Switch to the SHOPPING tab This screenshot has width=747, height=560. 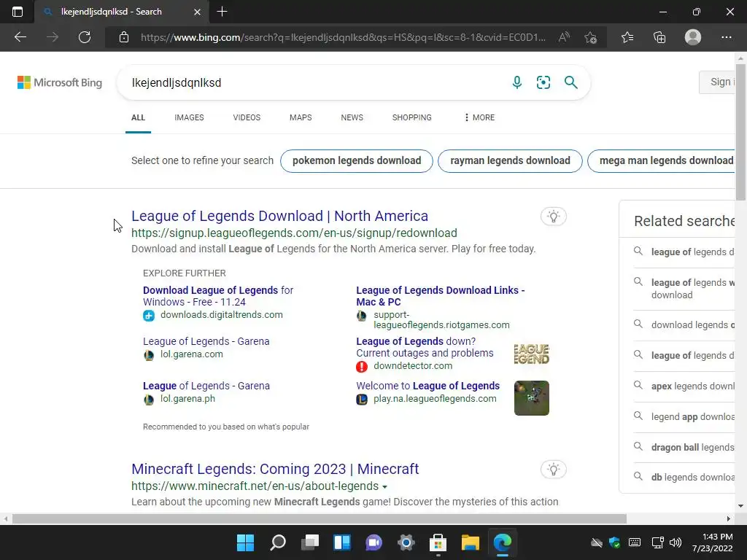click(411, 117)
